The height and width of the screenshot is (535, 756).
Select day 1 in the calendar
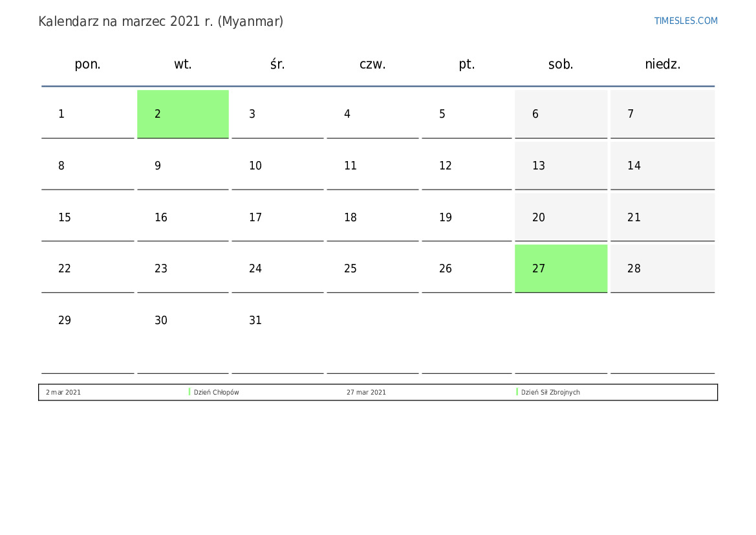tap(87, 114)
